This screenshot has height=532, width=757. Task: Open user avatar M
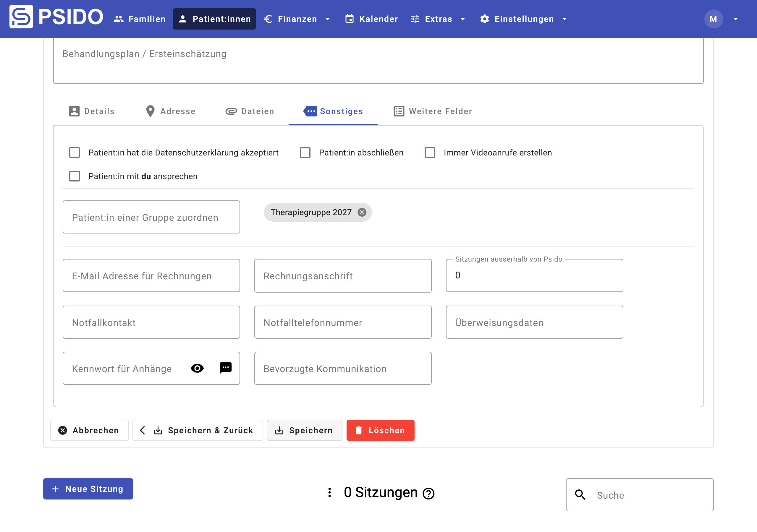click(x=714, y=19)
